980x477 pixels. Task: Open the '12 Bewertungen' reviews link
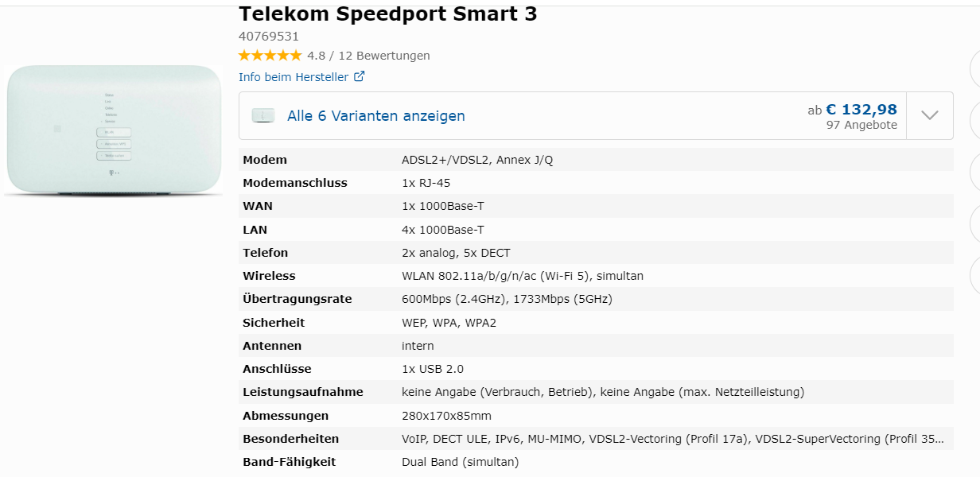384,56
